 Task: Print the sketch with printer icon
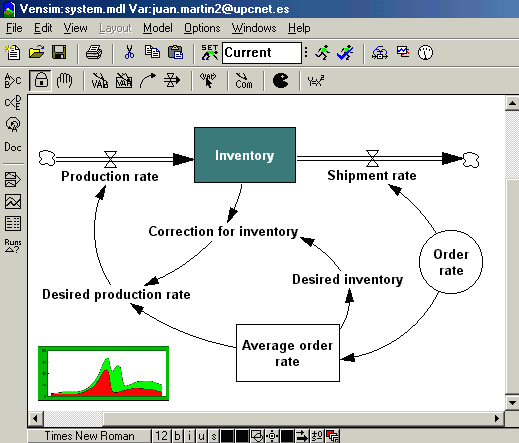pos(94,53)
